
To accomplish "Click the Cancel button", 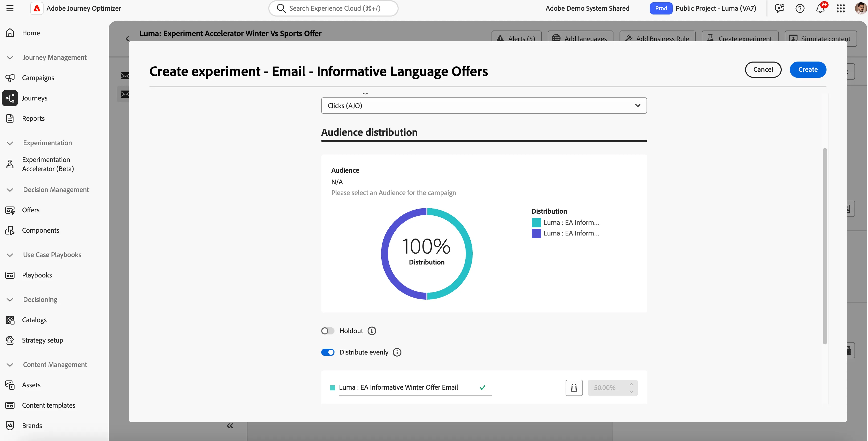I will pyautogui.click(x=763, y=70).
